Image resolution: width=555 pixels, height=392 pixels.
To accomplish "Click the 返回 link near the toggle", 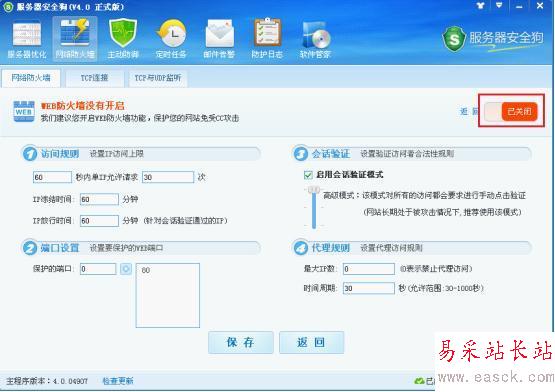I will 469,112.
